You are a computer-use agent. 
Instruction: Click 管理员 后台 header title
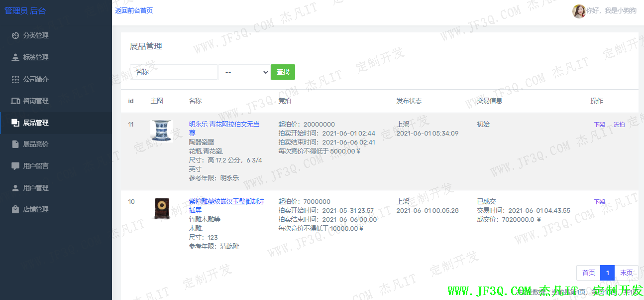(25, 10)
